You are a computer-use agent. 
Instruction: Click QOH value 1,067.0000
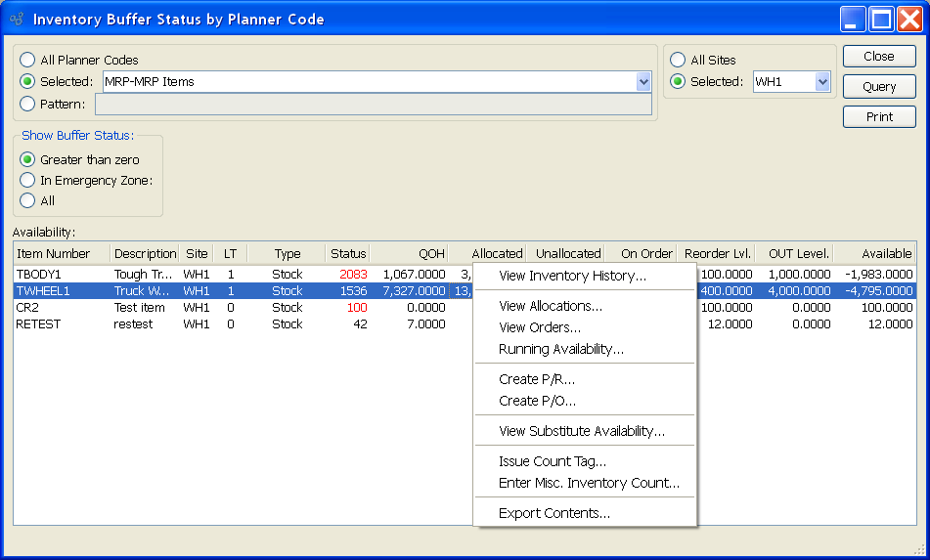point(414,275)
